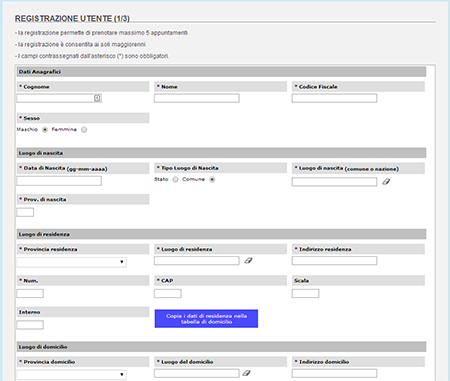Clear Luogo del domicilio with eraser icon
This screenshot has width=450, height=381.
tap(247, 373)
